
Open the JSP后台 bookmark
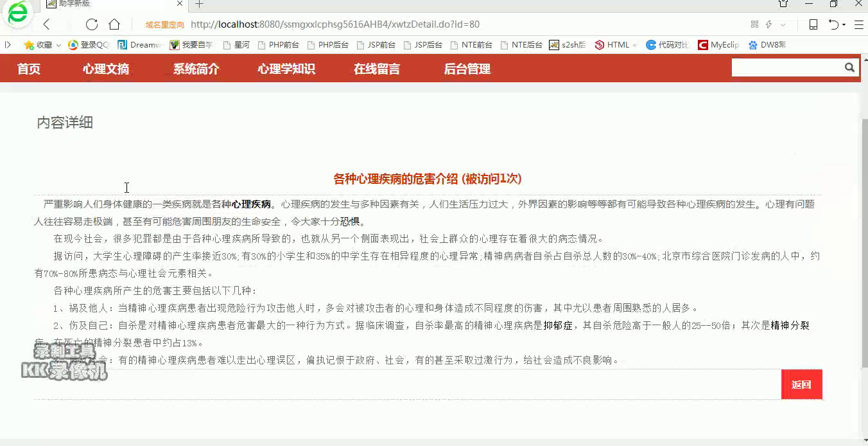pos(423,45)
